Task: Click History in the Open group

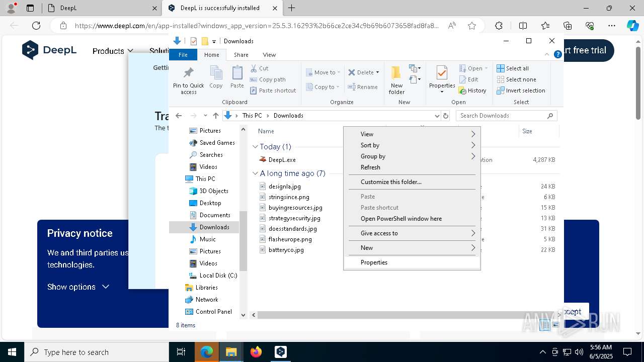Action: coord(472,90)
